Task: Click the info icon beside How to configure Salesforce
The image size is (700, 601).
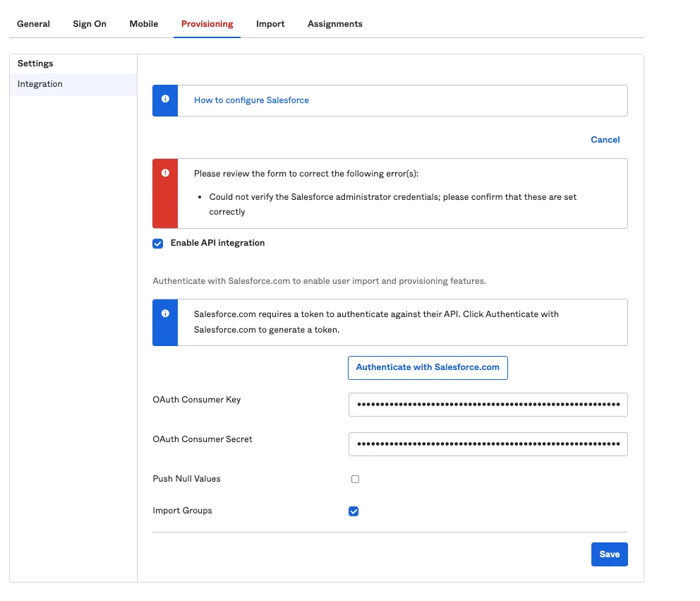Action: (x=165, y=100)
